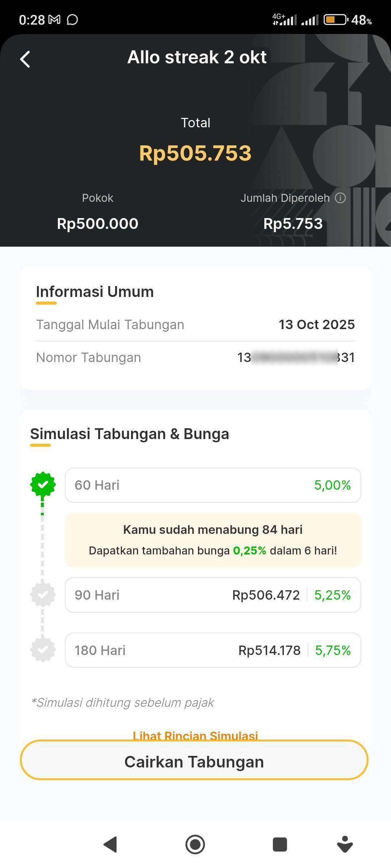Tap the gray 180 Hari milestone badge
Screen dimensions: 391x868
43,650
